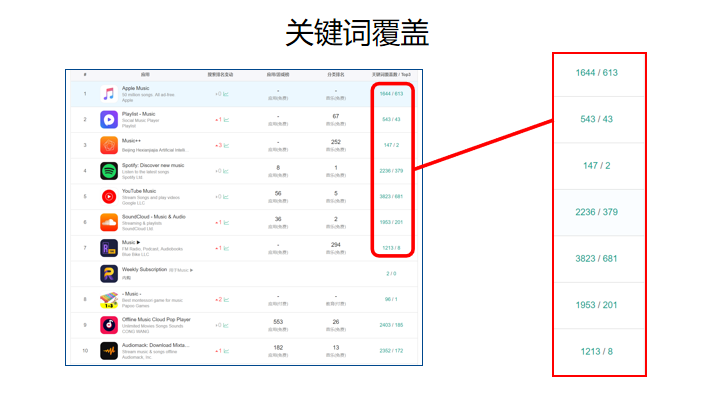
Task: Open the SoundCloud app icon
Action: [x=109, y=222]
